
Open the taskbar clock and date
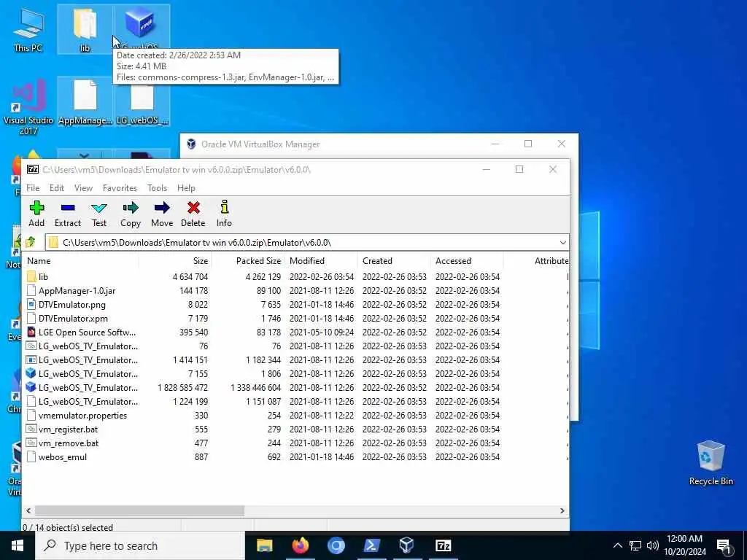[x=684, y=545]
